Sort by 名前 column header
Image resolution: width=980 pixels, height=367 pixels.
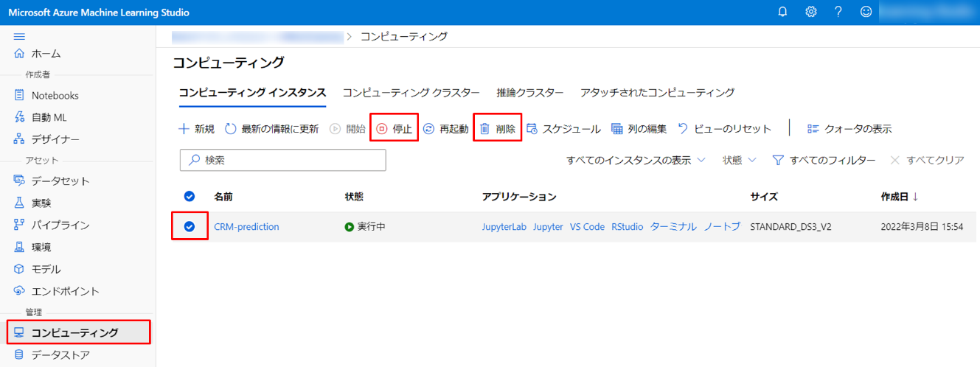[223, 197]
